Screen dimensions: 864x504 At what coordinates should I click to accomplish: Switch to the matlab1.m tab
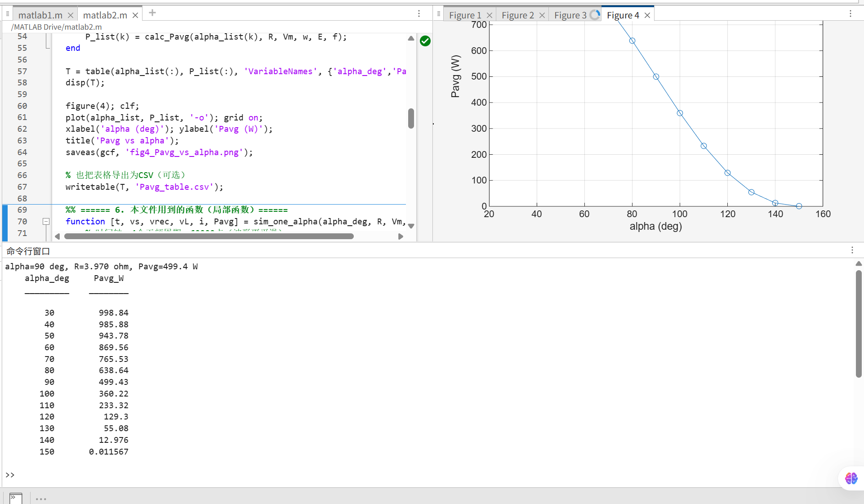pyautogui.click(x=40, y=15)
